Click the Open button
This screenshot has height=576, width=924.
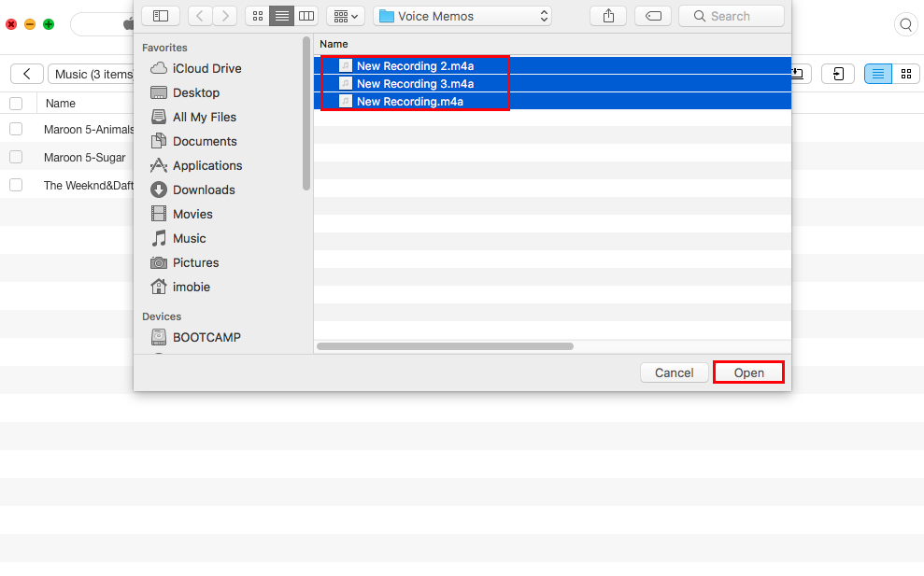coord(748,372)
